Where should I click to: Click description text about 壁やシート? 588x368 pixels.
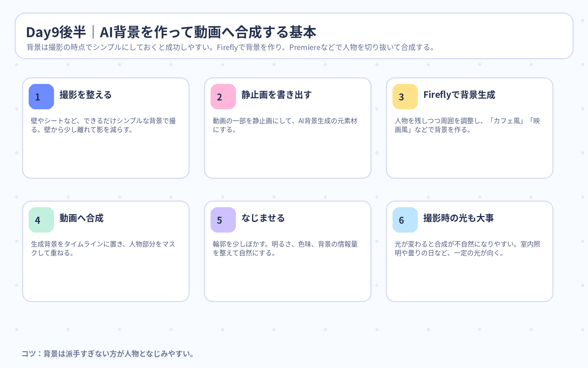[x=103, y=125]
